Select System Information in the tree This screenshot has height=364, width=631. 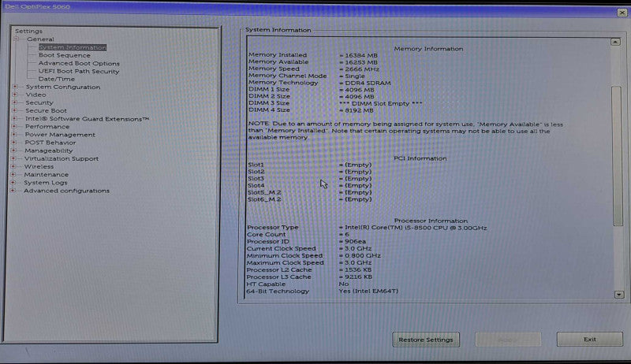(x=73, y=47)
